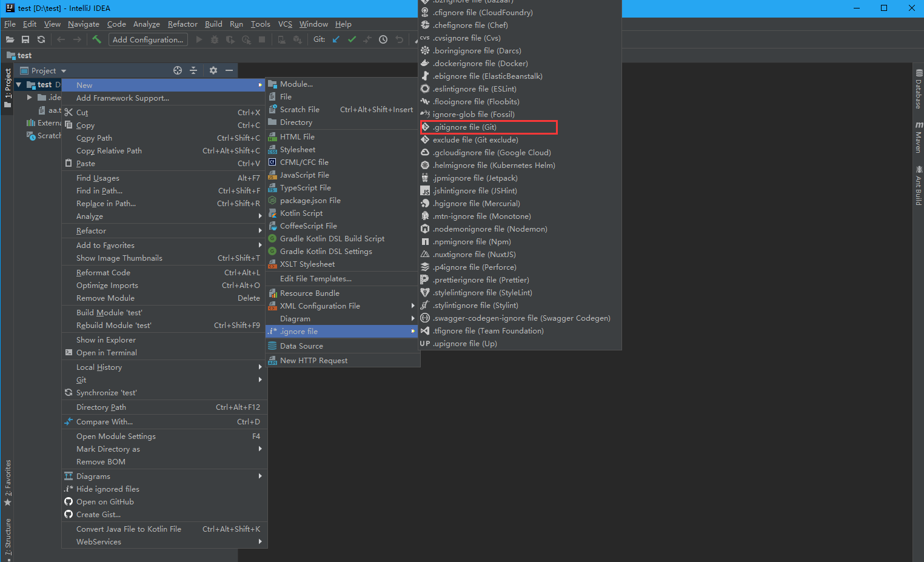Open the Navigate menu in menu bar
The height and width of the screenshot is (562, 924).
tap(84, 24)
